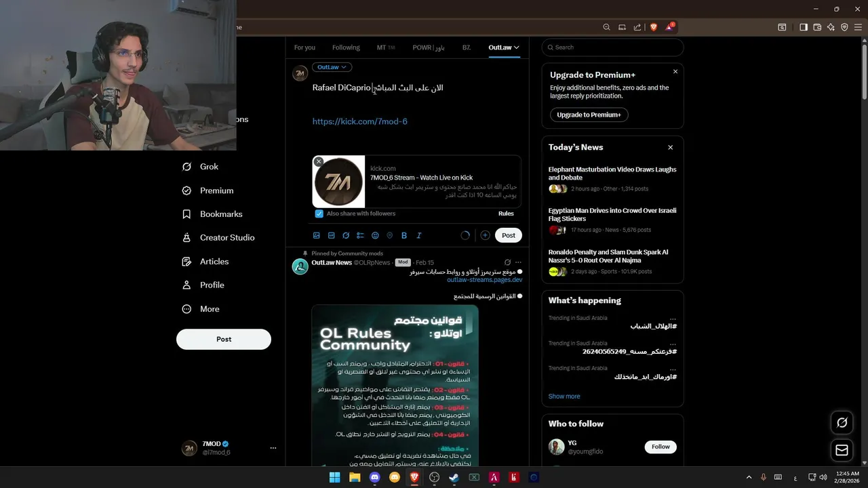This screenshot has height=488, width=868.
Task: Close the Today's News panel
Action: click(670, 147)
